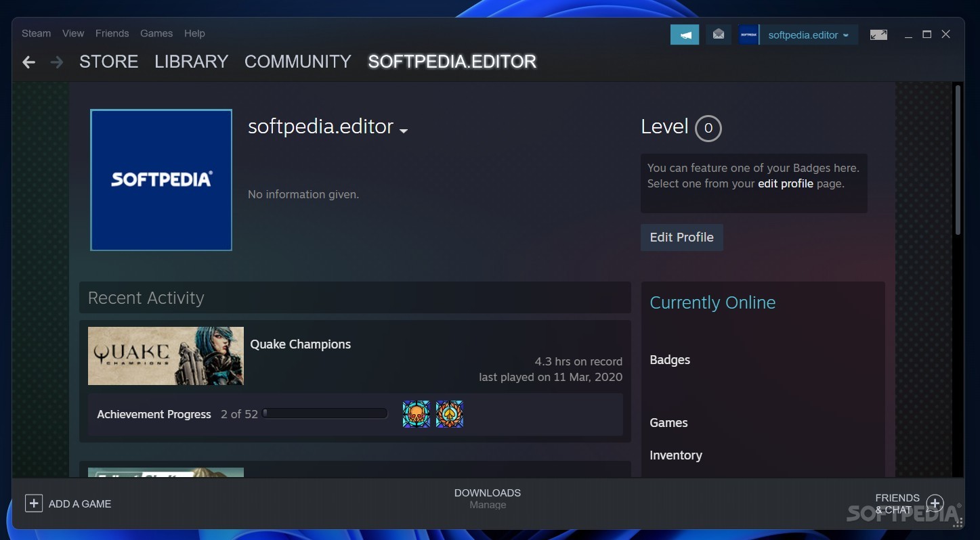
Task: Click the large Softpedia profile avatar
Action: (161, 180)
